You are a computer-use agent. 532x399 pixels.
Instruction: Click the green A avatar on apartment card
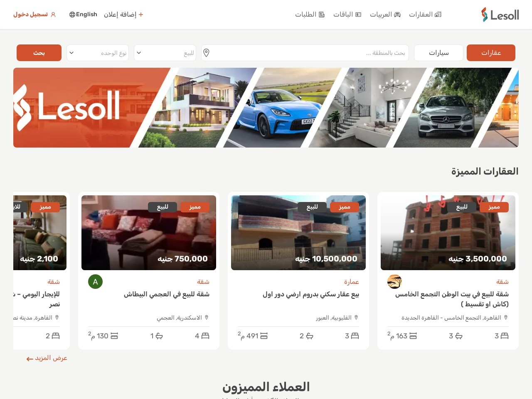(95, 282)
